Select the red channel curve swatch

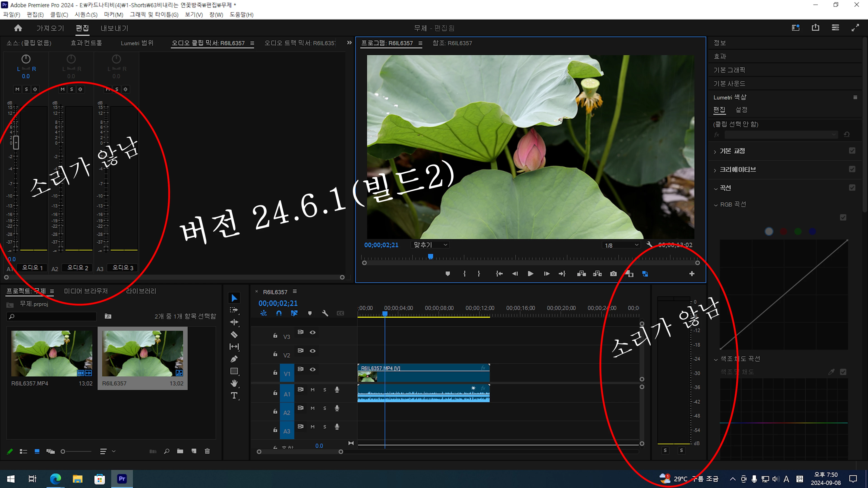tap(783, 231)
